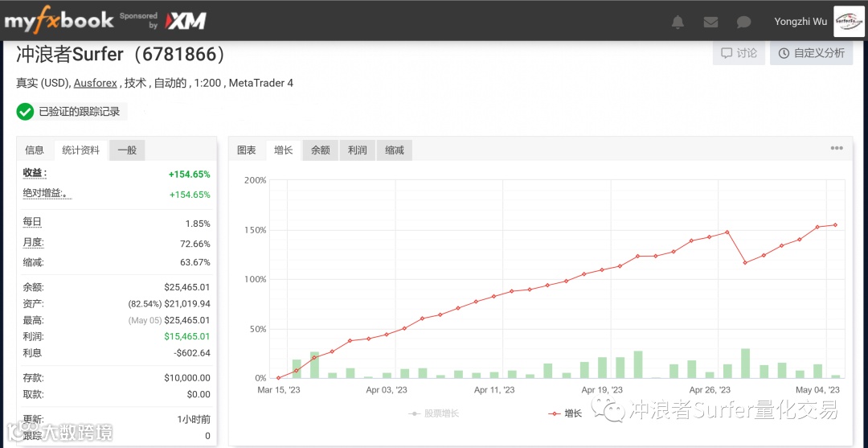Screen dimensions: 868x448
Task: Click the tallest green bar after Apr 26
Action: [x=745, y=364]
